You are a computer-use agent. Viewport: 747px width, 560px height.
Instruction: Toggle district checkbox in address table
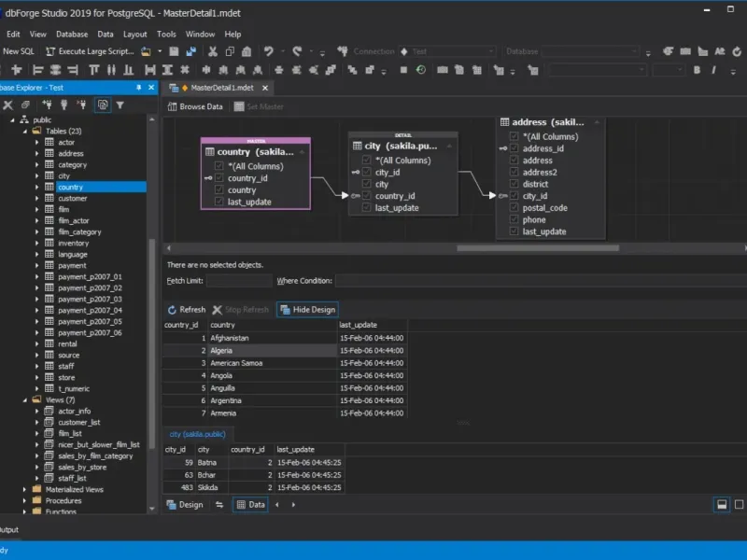(514, 184)
